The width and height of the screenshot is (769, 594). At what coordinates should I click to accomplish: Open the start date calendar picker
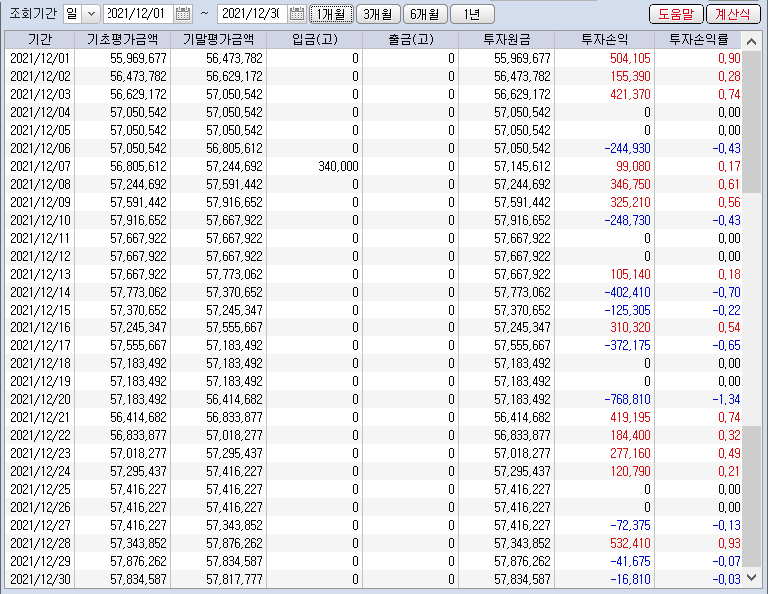[183, 14]
